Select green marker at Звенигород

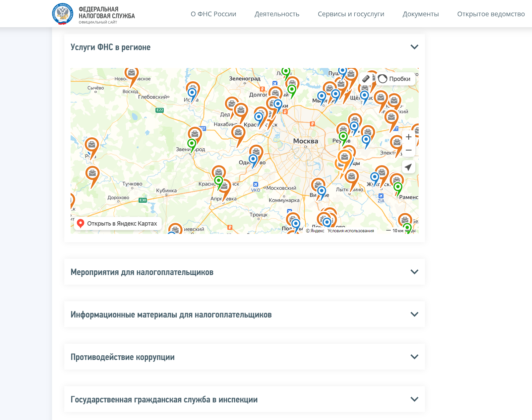[192, 144]
